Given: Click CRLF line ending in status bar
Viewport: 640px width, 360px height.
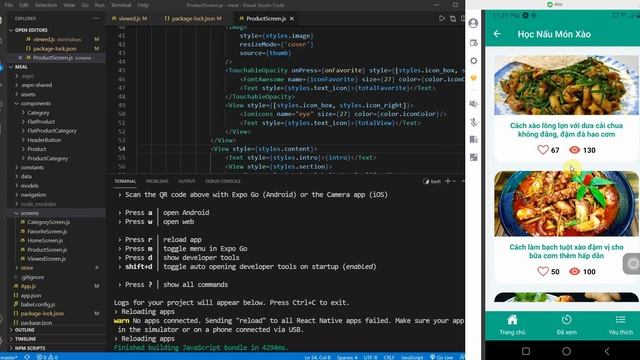Looking at the screenshot, I should click(x=389, y=357).
